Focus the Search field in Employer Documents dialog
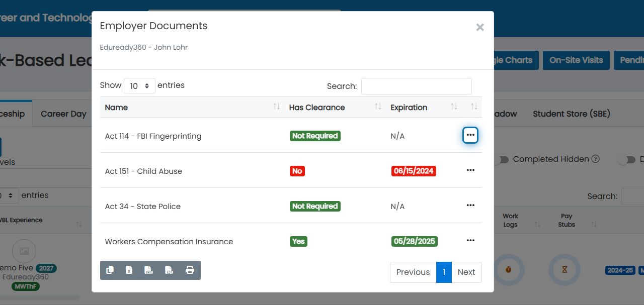The image size is (644, 305). [417, 86]
